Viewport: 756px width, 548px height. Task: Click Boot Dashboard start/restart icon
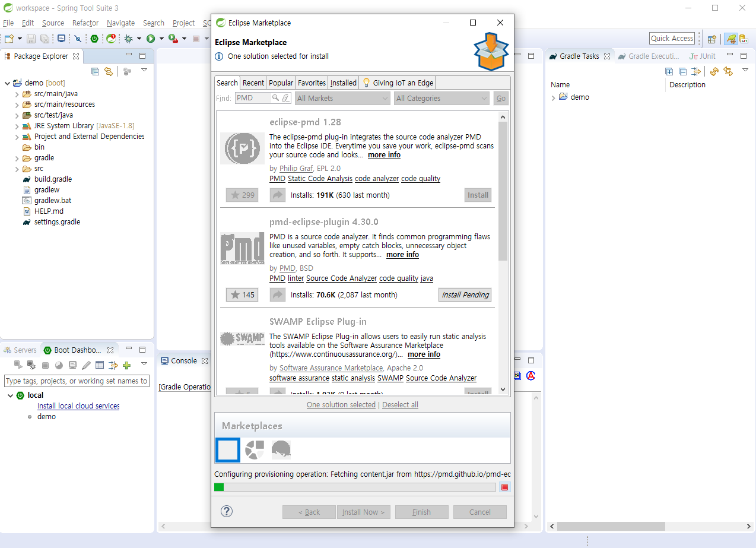[x=18, y=365]
